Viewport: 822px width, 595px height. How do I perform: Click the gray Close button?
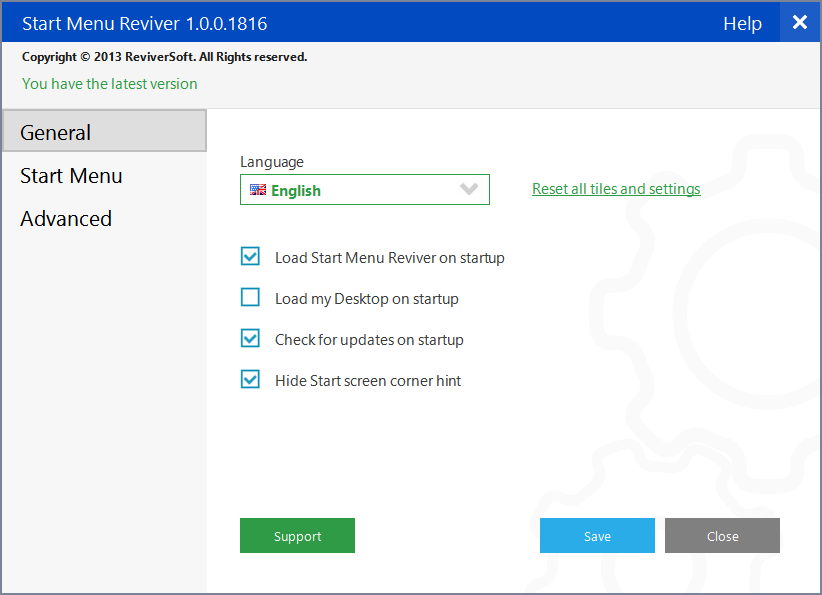click(722, 536)
